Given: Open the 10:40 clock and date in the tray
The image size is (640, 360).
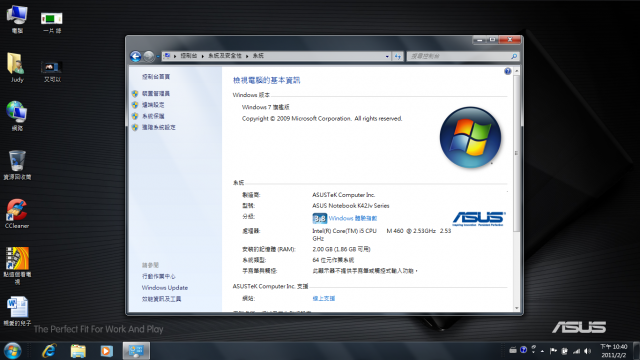Looking at the screenshot, I should (613, 351).
